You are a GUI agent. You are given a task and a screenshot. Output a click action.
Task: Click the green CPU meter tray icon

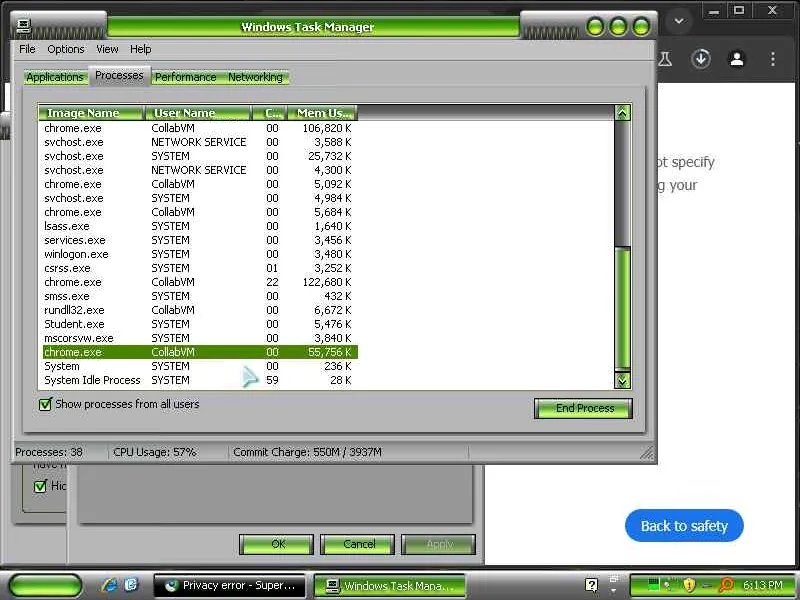point(654,585)
